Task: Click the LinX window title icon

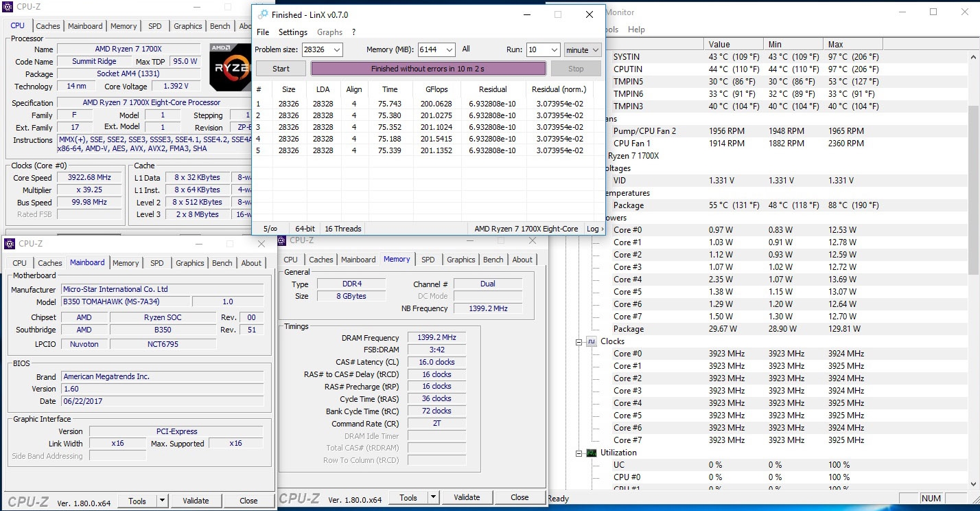Action: (262, 14)
